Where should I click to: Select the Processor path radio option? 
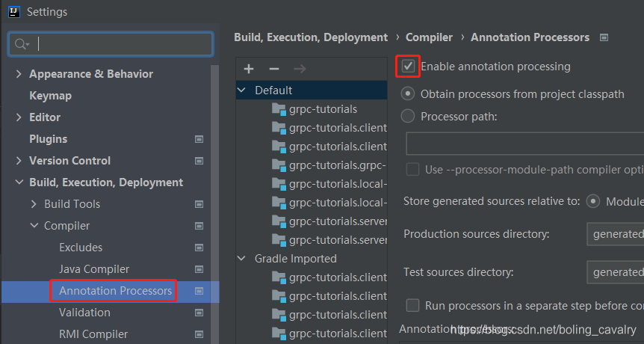[408, 116]
